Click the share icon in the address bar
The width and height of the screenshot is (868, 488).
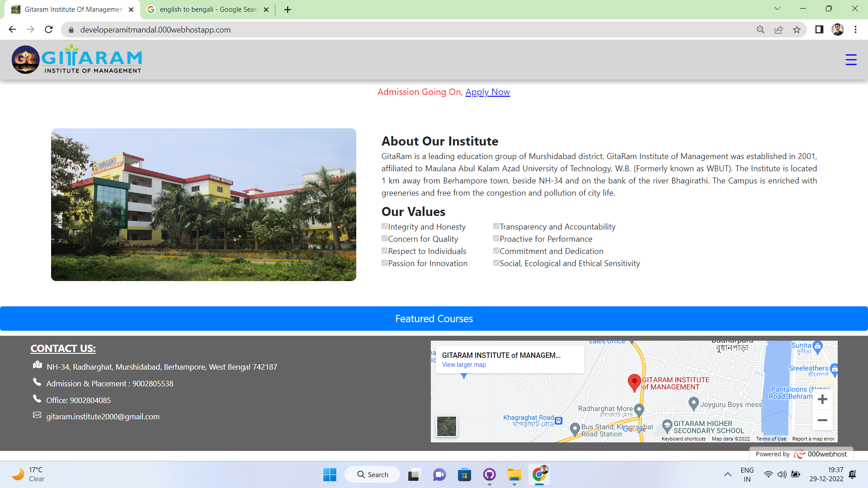[x=778, y=30]
